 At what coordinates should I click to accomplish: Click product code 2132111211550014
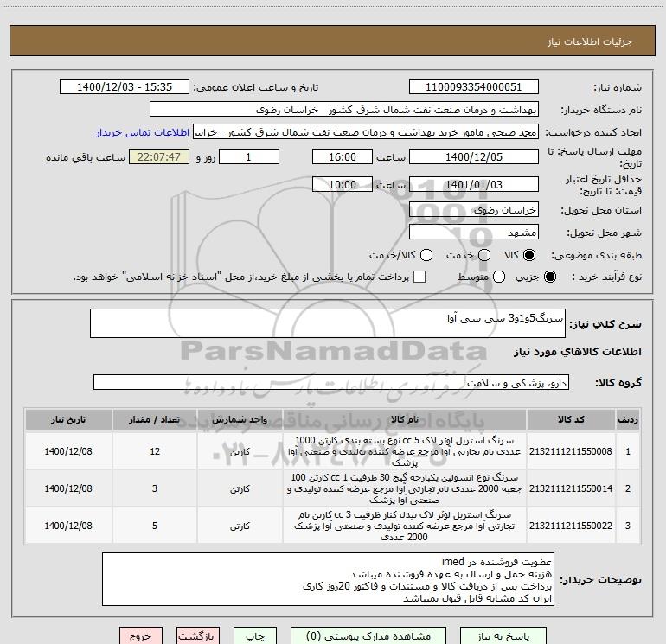point(571,488)
